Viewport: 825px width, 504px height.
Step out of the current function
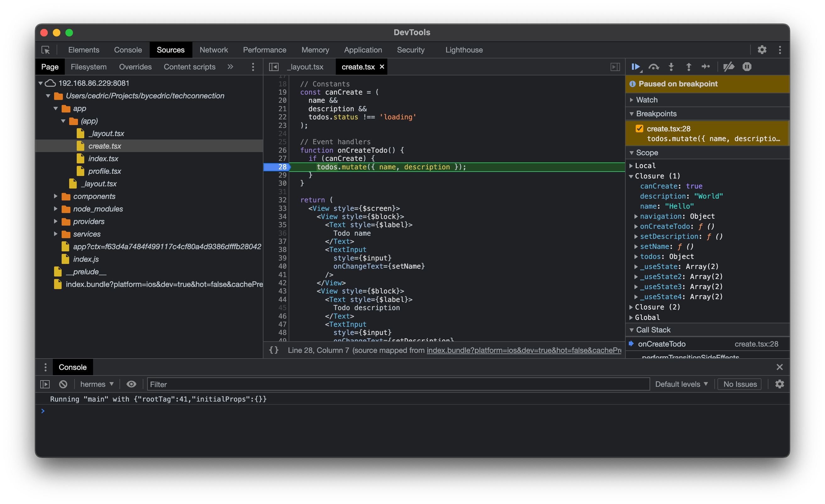pyautogui.click(x=689, y=67)
